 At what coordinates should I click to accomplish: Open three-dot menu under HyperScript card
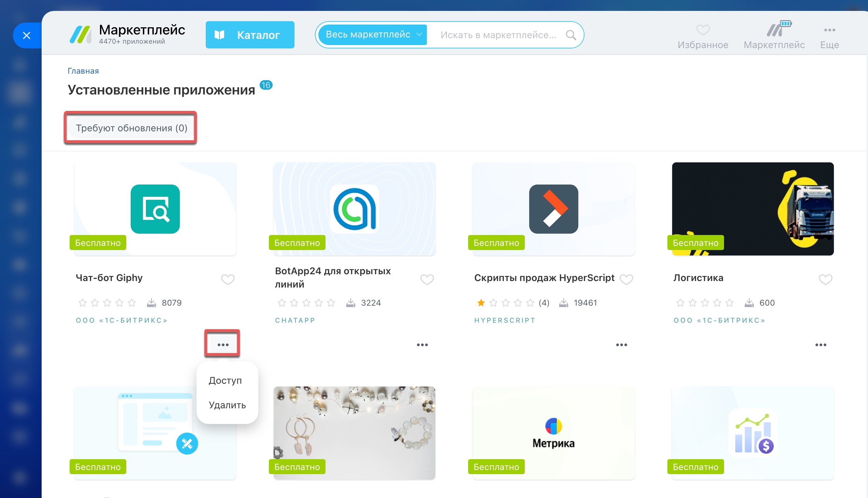point(621,345)
